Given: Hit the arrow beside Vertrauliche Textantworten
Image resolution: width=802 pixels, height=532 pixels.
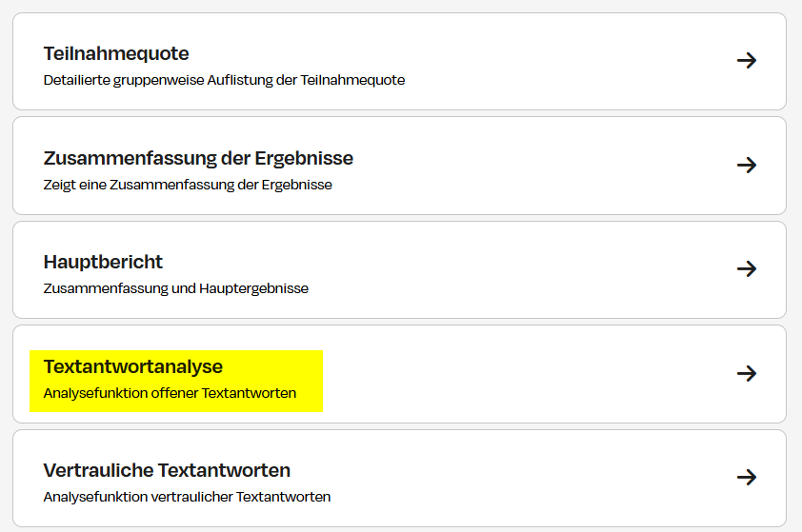Looking at the screenshot, I should (747, 477).
